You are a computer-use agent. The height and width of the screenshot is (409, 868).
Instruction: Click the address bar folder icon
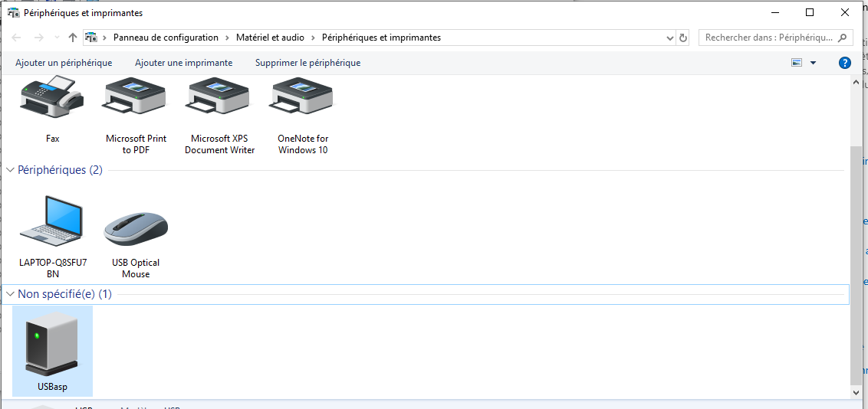[90, 38]
